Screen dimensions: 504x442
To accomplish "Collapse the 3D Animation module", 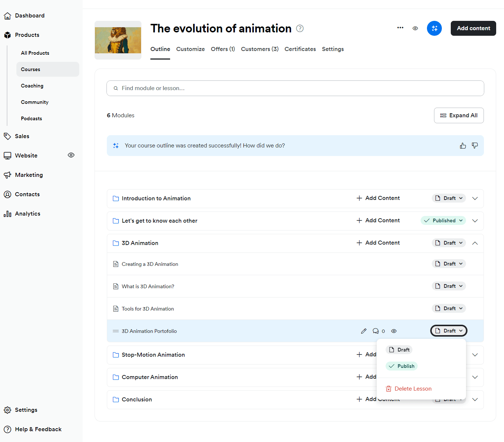I will tap(475, 243).
